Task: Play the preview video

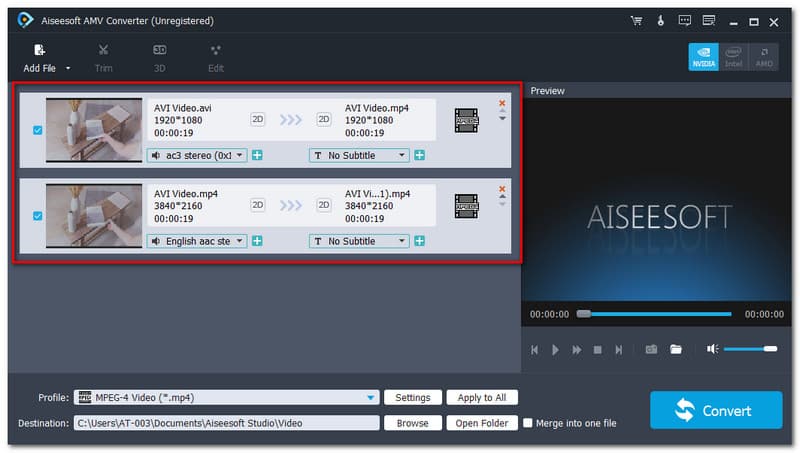Action: 555,350
